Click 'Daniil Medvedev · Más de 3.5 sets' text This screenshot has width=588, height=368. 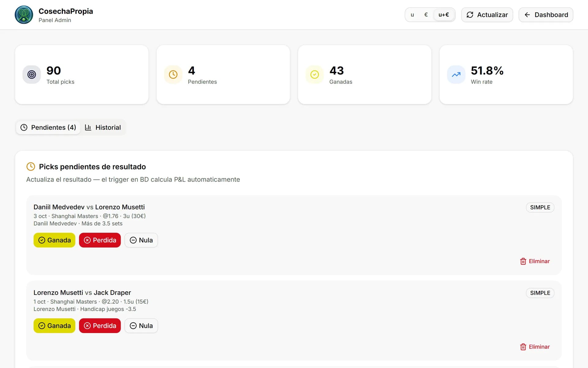pyautogui.click(x=78, y=224)
